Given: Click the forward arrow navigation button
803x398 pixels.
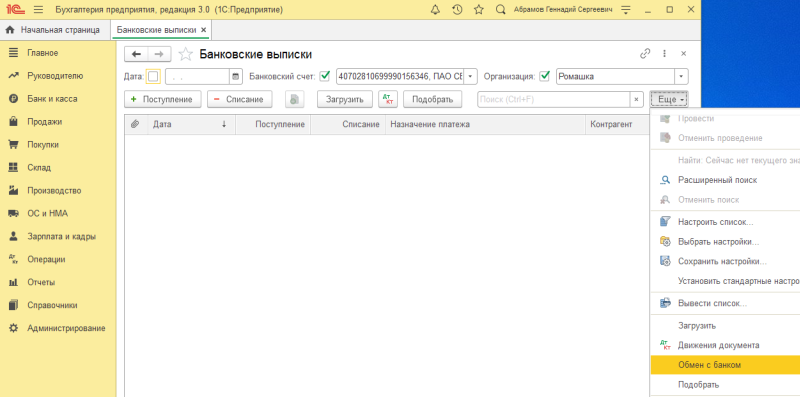Looking at the screenshot, I should click(159, 54).
